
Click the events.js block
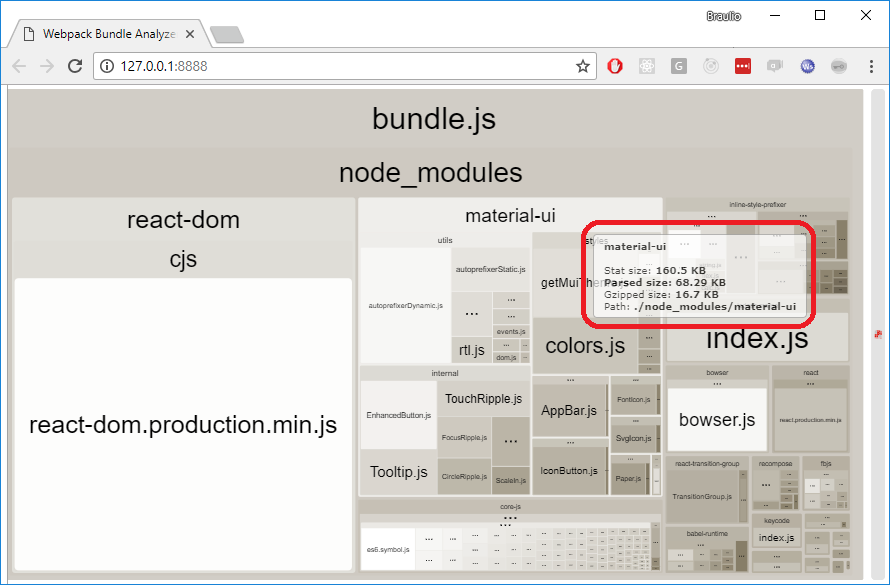[x=511, y=331]
